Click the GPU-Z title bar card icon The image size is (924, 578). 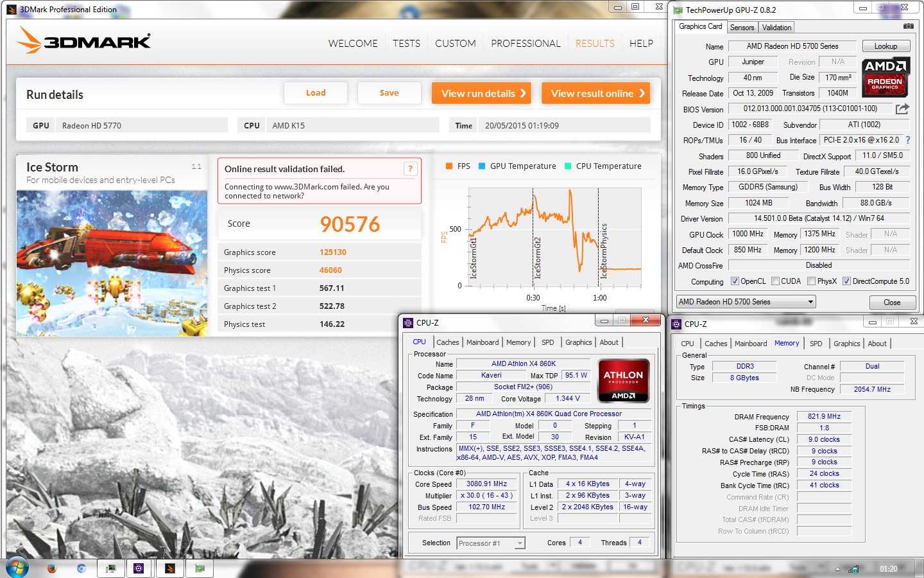point(678,10)
